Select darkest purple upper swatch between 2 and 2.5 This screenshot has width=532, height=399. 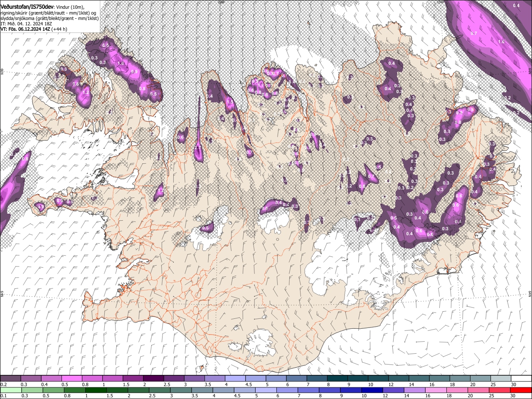click(153, 379)
